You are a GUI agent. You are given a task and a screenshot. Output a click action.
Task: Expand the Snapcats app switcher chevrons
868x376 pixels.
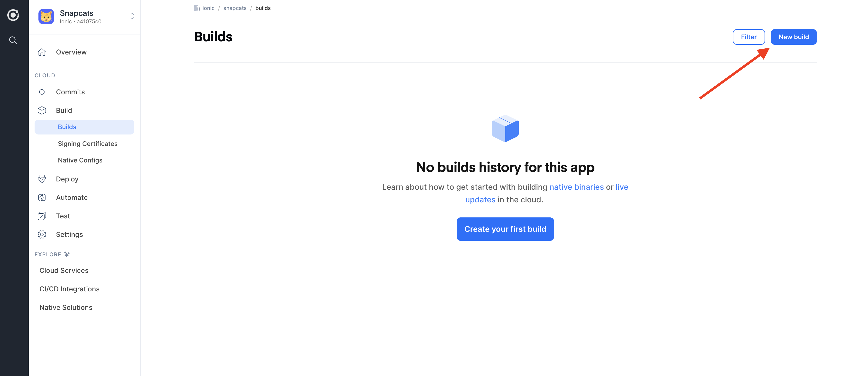132,16
